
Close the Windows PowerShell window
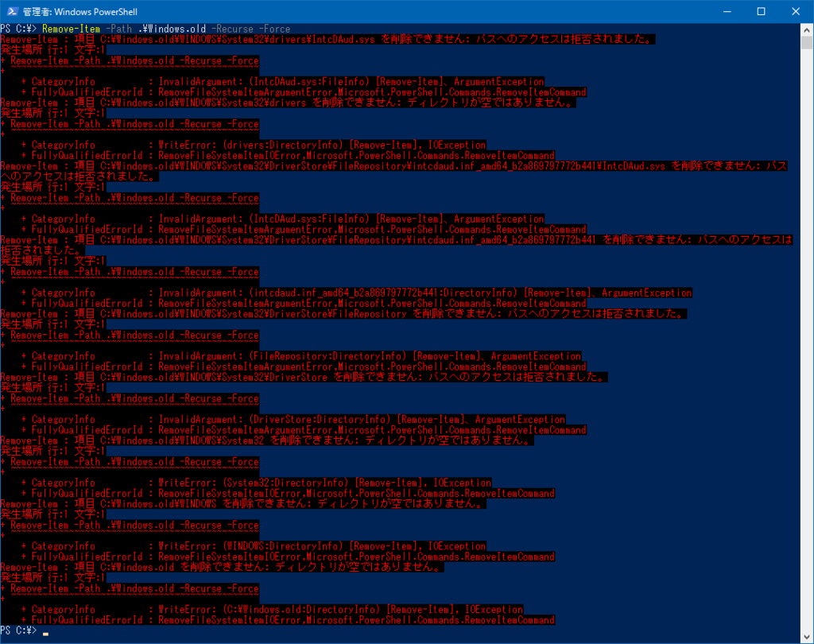coord(795,11)
